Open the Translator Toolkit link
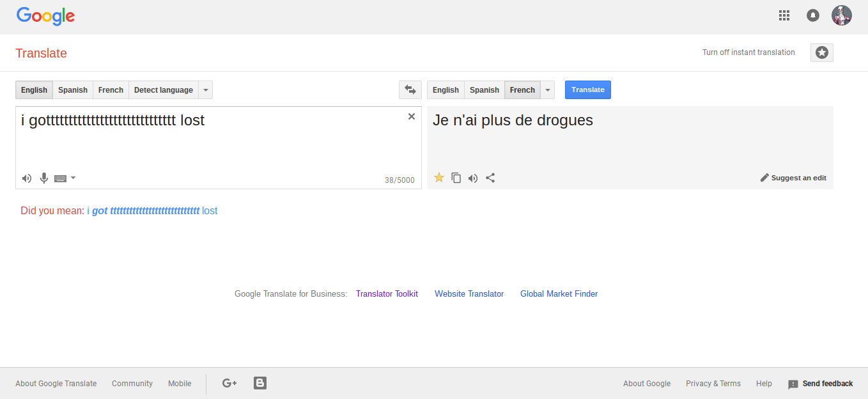 (387, 293)
